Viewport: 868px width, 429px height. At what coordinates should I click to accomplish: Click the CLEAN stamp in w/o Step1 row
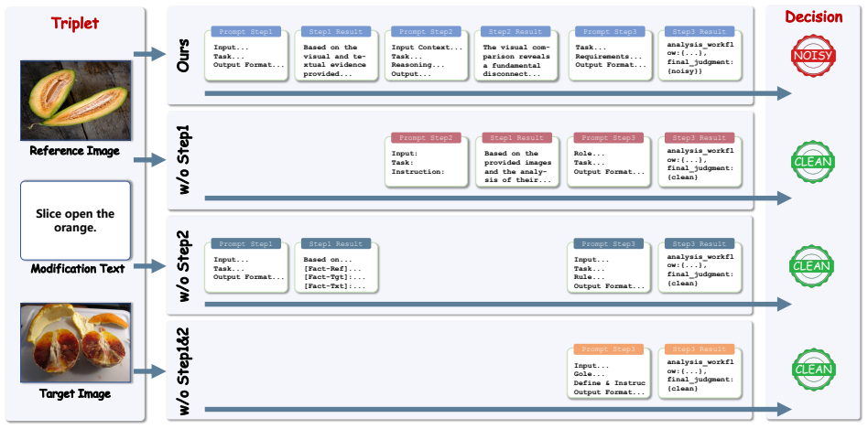point(813,162)
